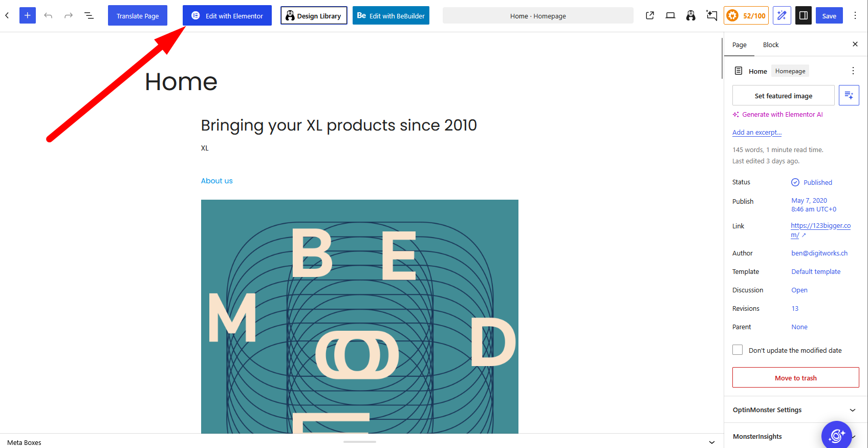The width and height of the screenshot is (868, 448).
Task: Click the Move to trash button
Action: 796,377
